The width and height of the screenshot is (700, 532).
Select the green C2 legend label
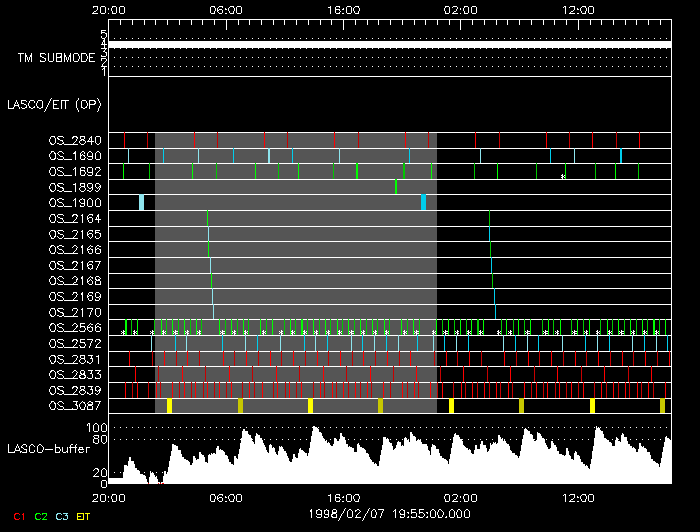(40, 517)
